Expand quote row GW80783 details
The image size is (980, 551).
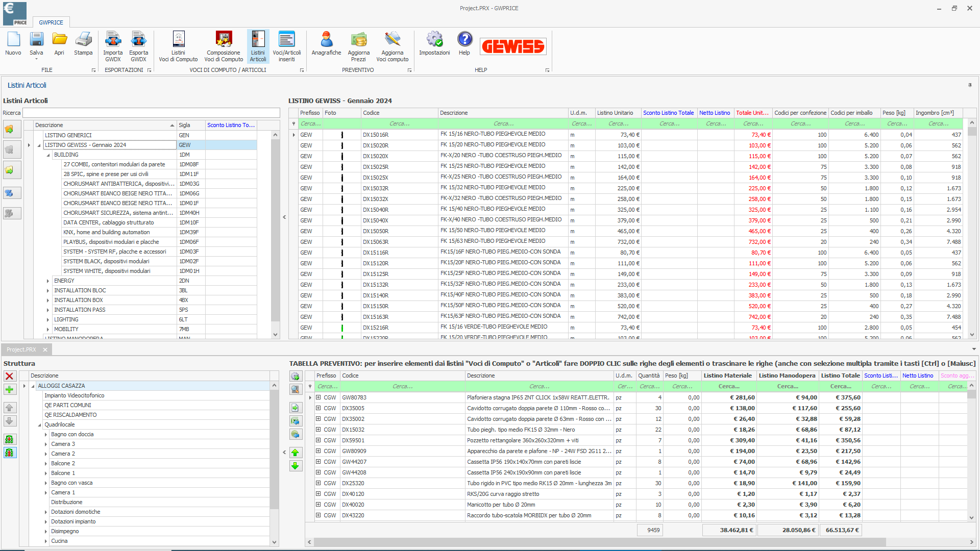point(318,397)
